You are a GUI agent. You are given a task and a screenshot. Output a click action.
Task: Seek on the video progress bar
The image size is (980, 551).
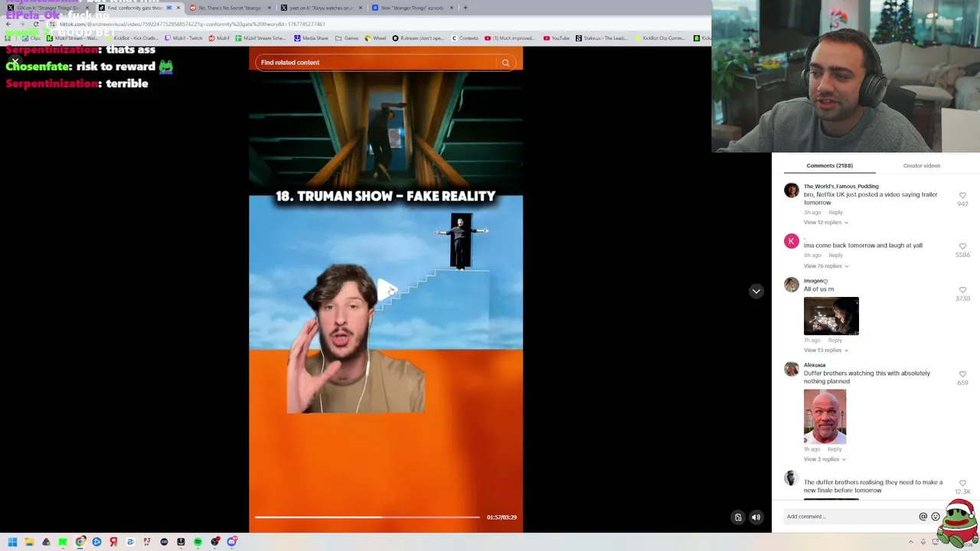tap(367, 517)
